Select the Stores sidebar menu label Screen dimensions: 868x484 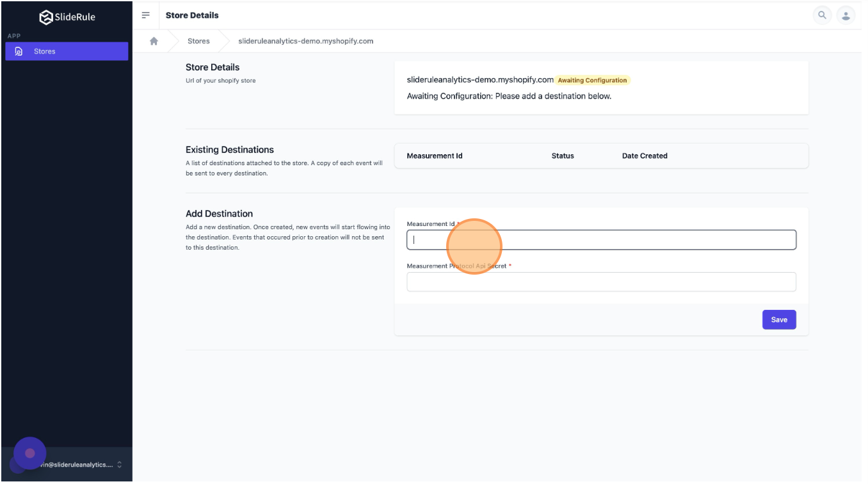45,51
